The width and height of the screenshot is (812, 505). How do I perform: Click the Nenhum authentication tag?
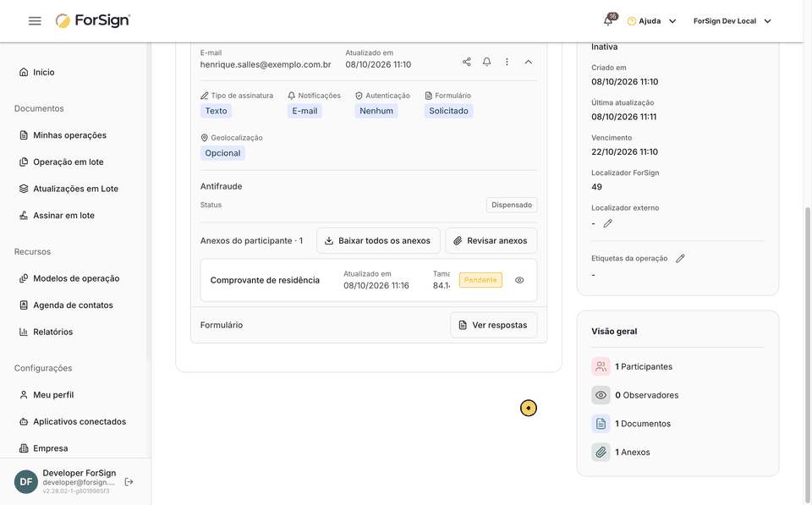point(376,111)
